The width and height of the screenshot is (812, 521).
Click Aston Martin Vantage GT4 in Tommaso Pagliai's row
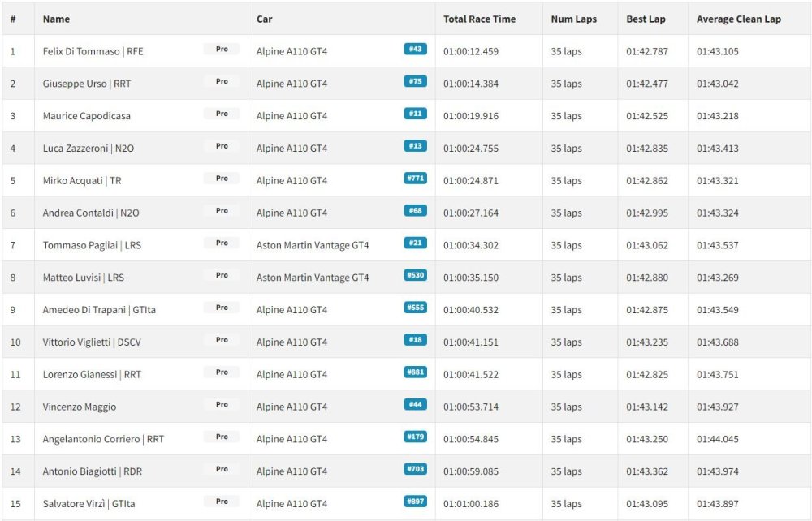313,245
